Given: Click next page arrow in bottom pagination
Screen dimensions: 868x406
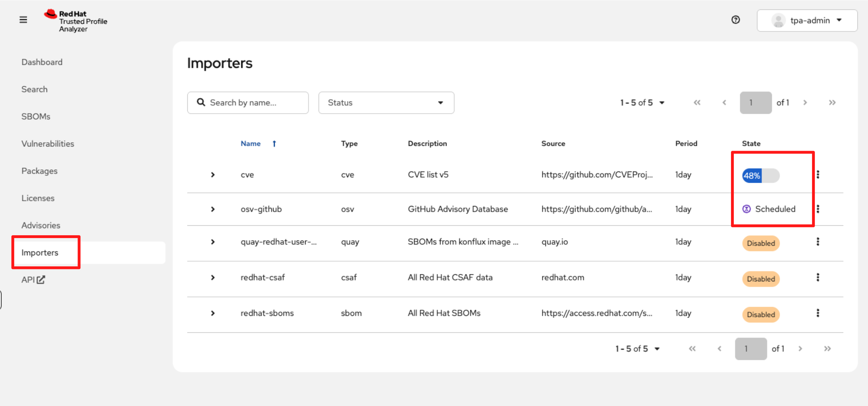Looking at the screenshot, I should pos(800,349).
